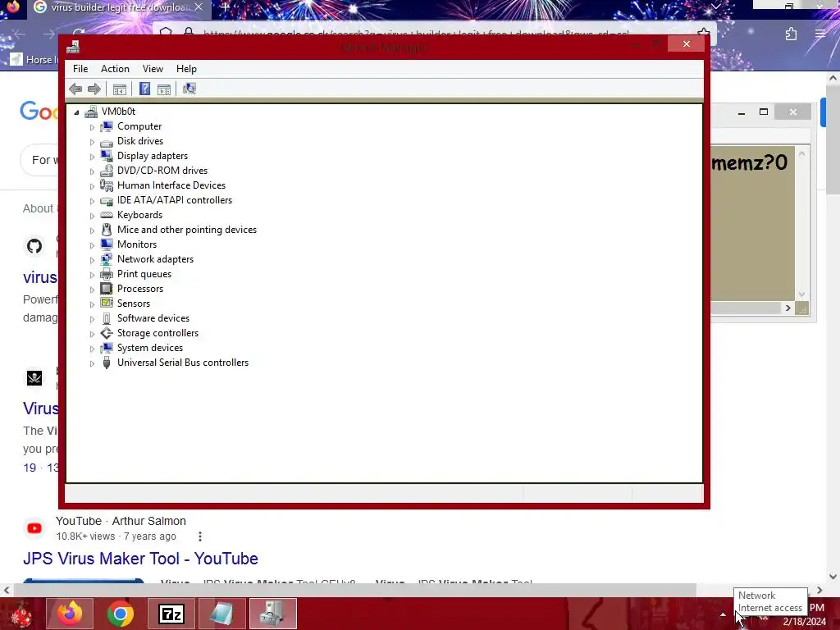Select the Computer category icon
The image size is (840, 630).
click(107, 126)
